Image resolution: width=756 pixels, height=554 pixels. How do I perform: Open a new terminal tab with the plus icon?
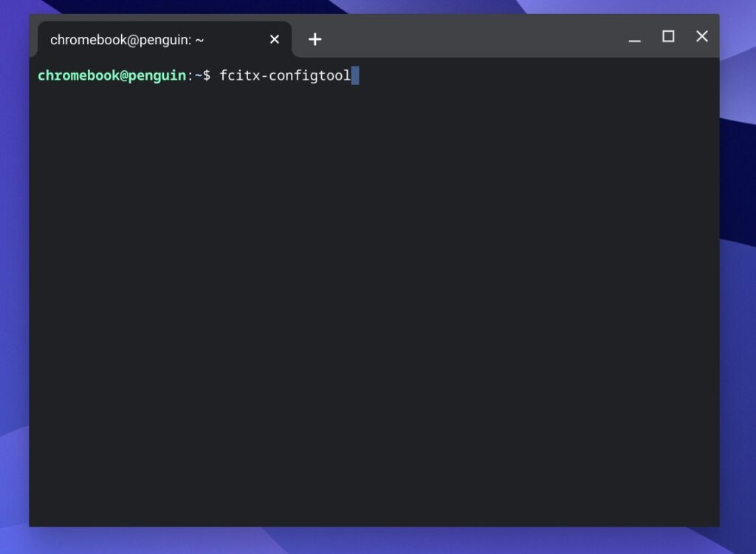(x=315, y=39)
